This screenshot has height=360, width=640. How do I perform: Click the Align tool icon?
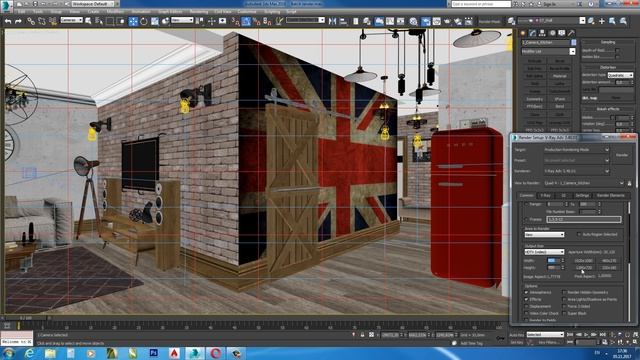[343, 21]
